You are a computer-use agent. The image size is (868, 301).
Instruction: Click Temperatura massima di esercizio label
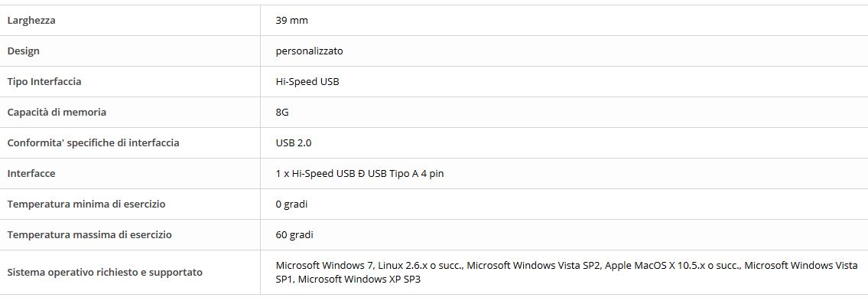[89, 234]
